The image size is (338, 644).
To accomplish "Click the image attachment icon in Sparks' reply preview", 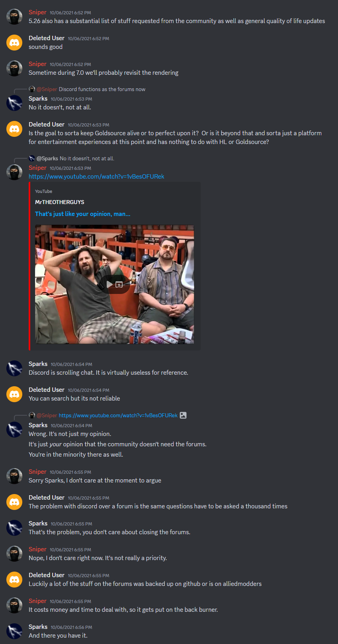I will coord(183,415).
